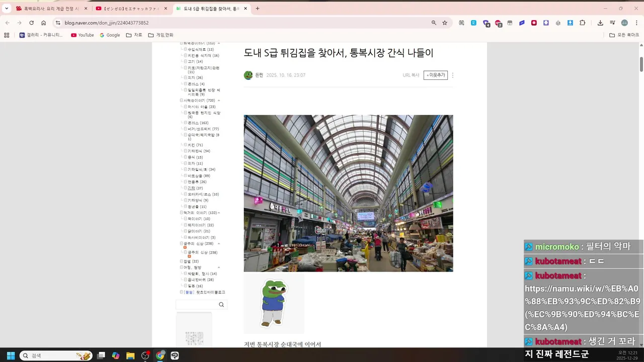Screen dimensions: 644x362
Task: Open the media control music-note icon
Action: tap(612, 23)
